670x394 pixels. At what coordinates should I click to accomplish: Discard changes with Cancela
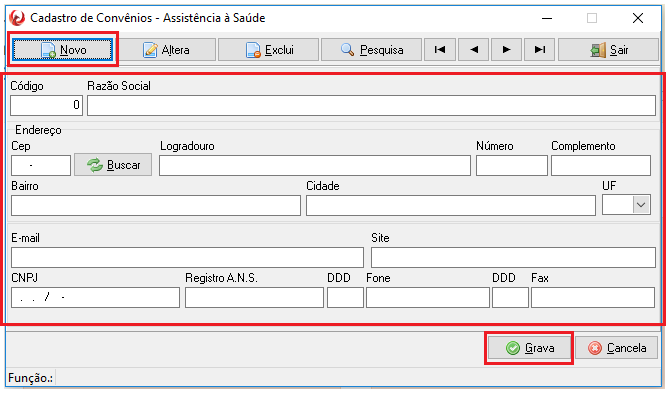(617, 348)
